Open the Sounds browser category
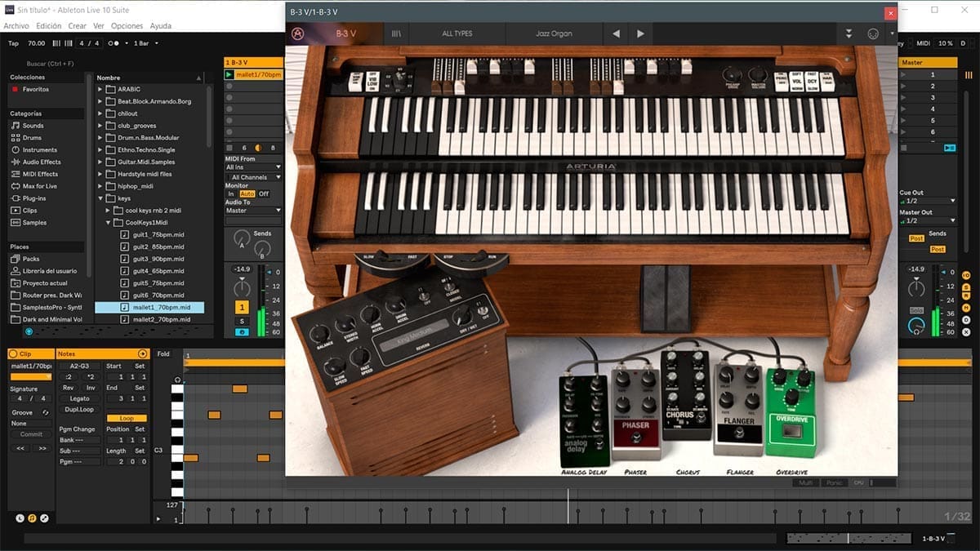 33,126
